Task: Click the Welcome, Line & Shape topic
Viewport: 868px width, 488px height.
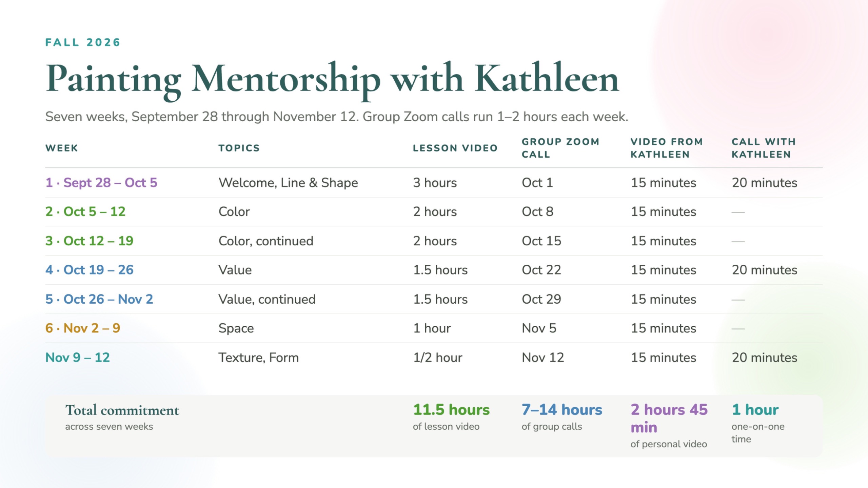Action: (x=288, y=183)
